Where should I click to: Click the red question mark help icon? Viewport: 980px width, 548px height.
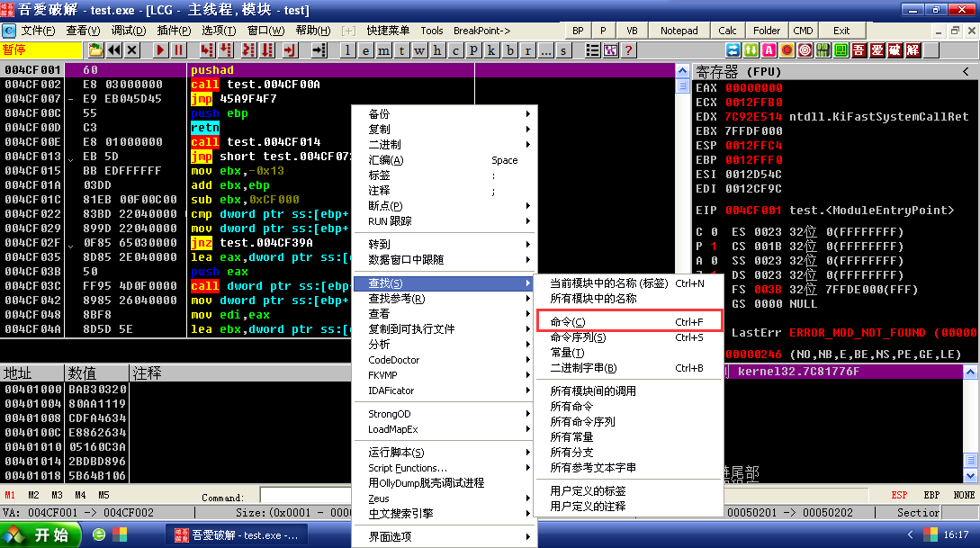click(628, 50)
